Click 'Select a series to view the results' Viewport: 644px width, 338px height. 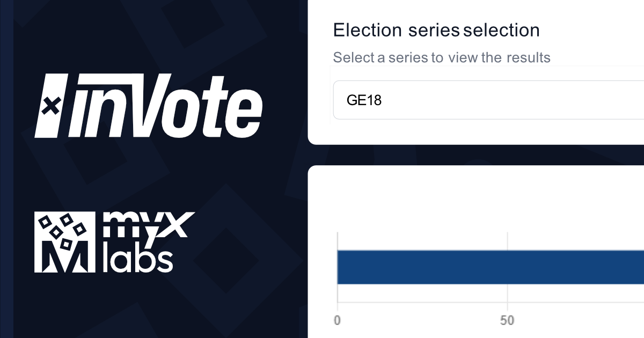tap(442, 57)
